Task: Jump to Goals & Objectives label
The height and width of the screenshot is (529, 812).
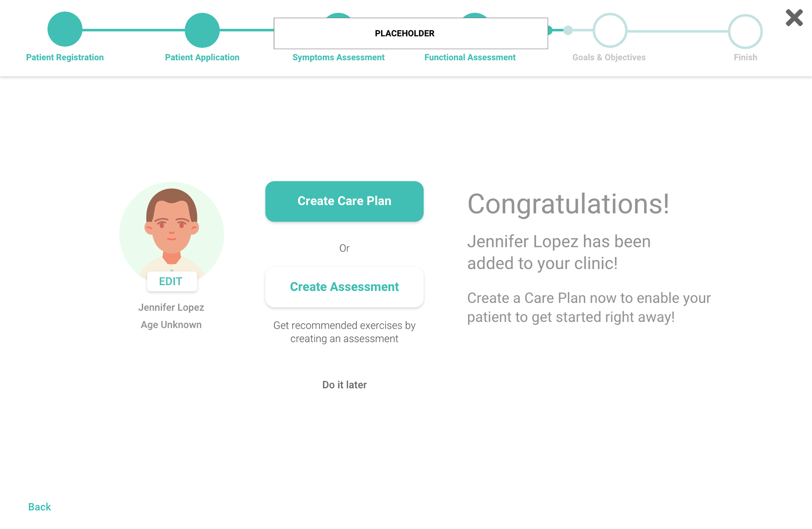Action: 609,57
